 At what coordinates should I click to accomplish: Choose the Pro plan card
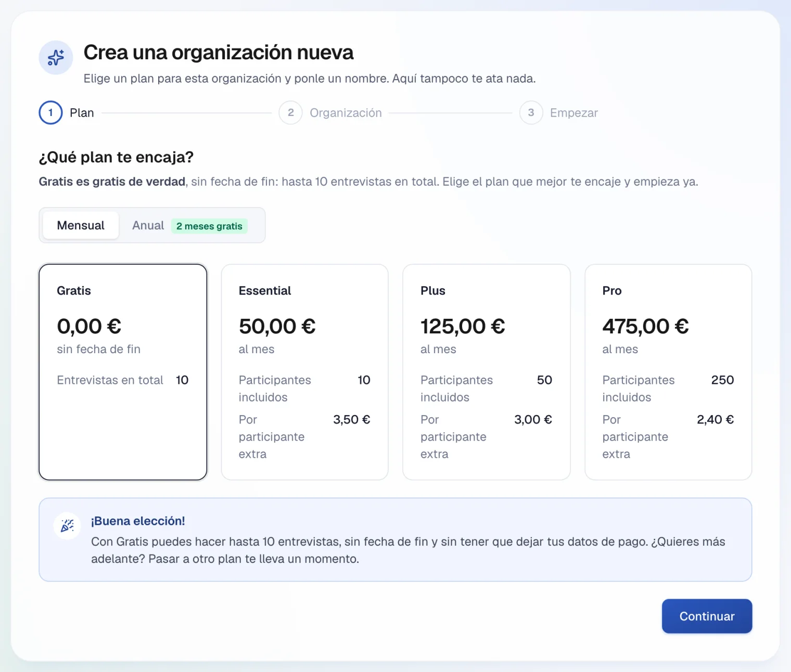coord(668,372)
